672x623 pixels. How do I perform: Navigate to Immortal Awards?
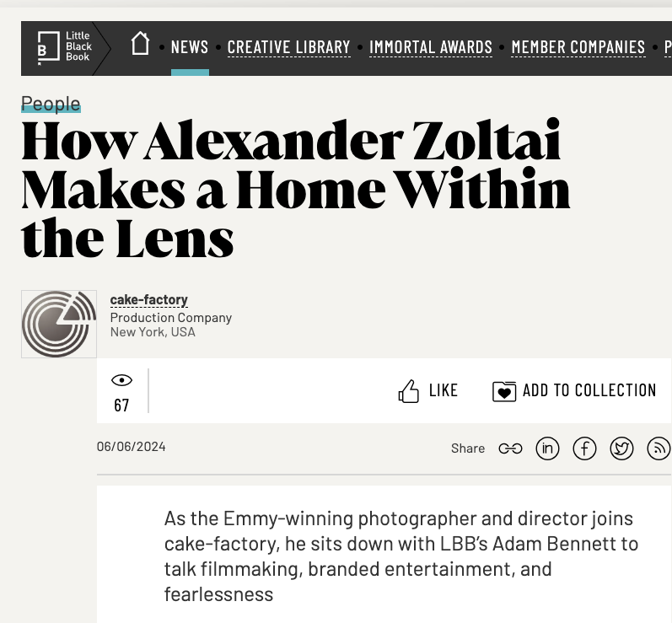click(431, 47)
